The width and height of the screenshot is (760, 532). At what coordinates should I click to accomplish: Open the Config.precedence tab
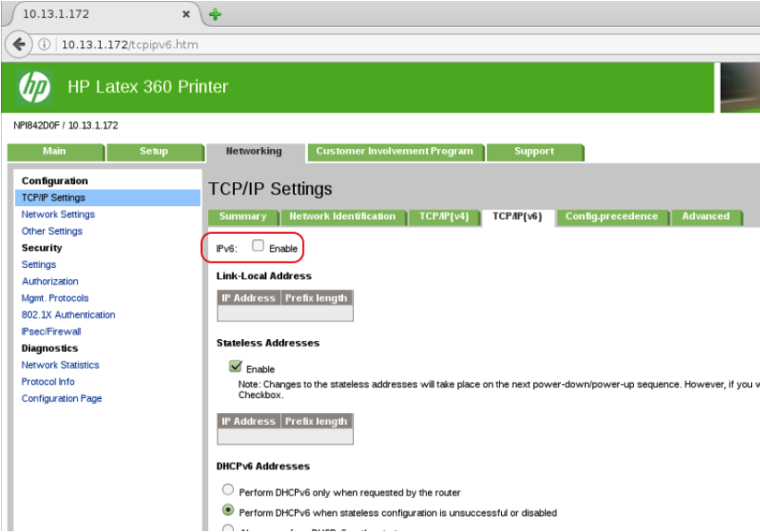612,216
